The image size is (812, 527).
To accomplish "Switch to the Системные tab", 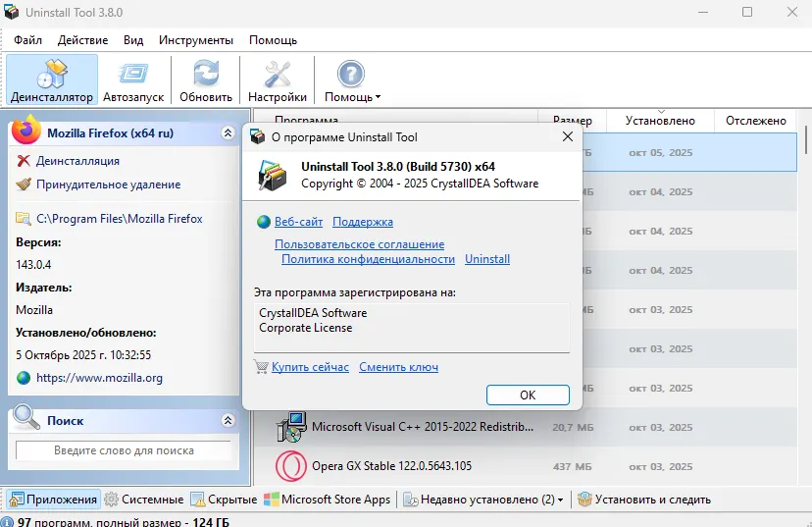I will (x=144, y=500).
